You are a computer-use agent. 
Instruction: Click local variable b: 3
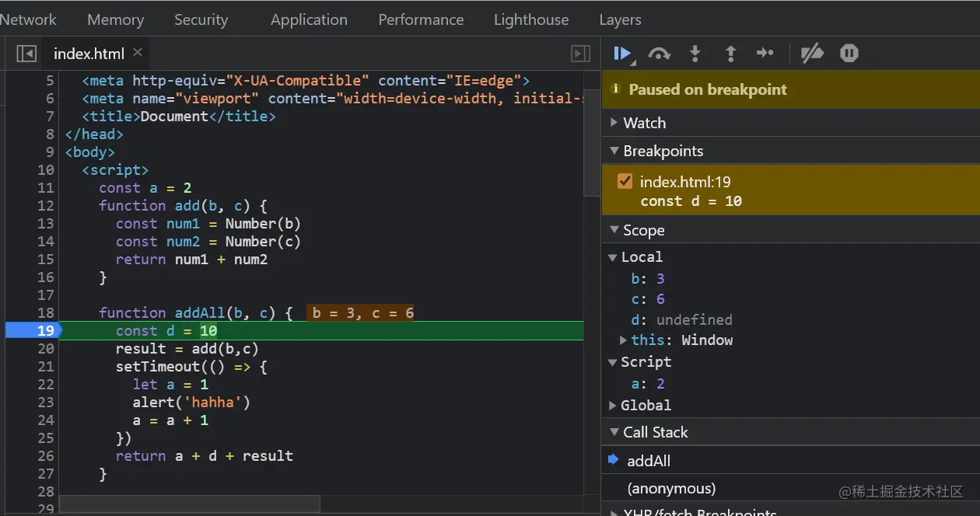click(648, 278)
